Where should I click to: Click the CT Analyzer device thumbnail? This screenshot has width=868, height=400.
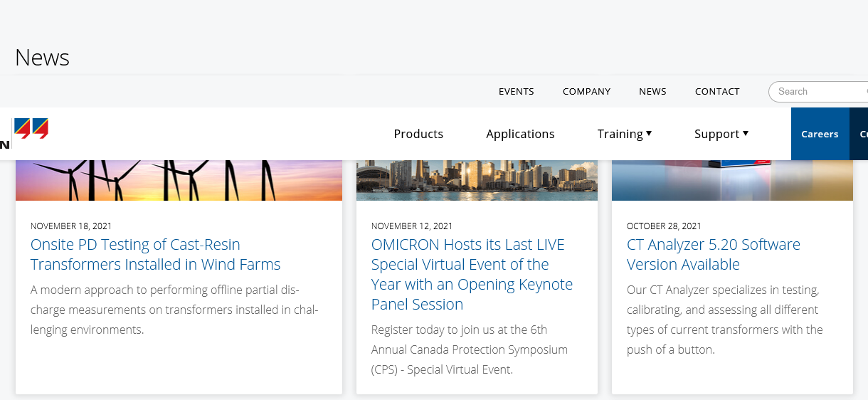click(732, 180)
